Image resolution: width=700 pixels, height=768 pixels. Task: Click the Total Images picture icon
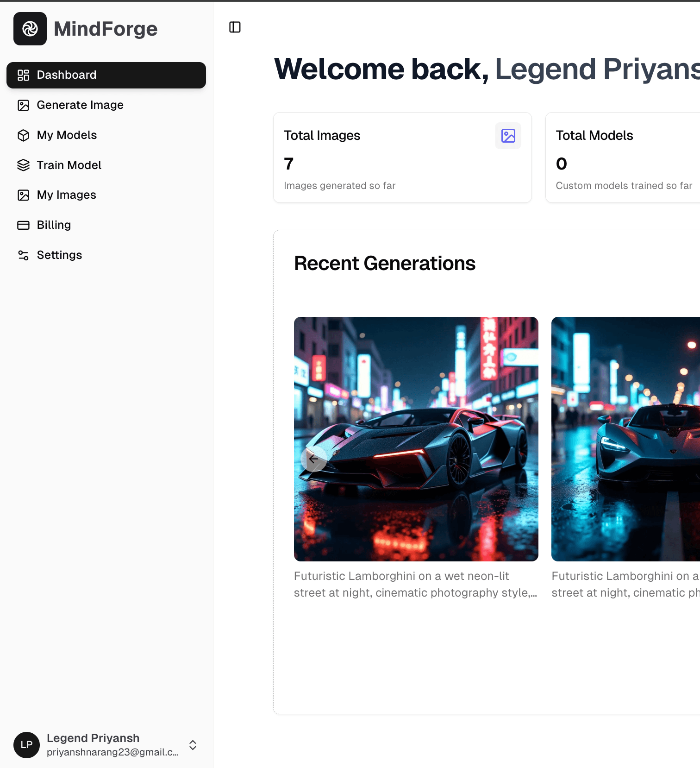click(508, 136)
